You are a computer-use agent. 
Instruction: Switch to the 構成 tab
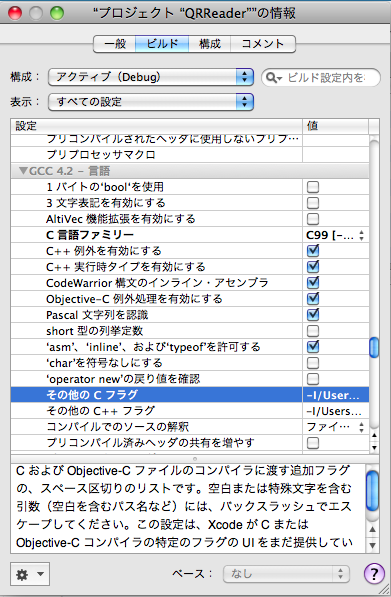pos(210,44)
